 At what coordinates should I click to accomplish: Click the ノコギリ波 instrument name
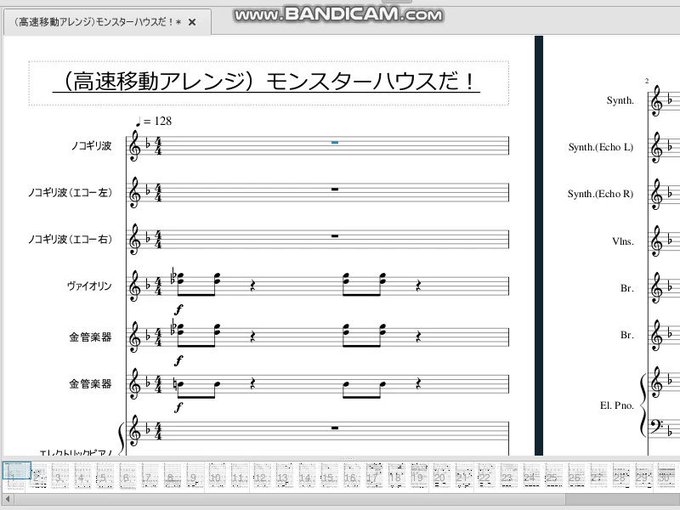92,146
